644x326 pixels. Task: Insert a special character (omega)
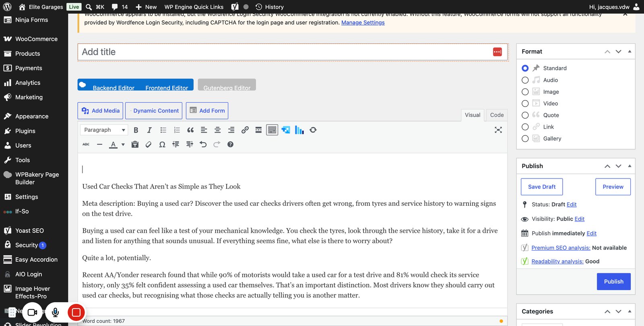click(162, 144)
